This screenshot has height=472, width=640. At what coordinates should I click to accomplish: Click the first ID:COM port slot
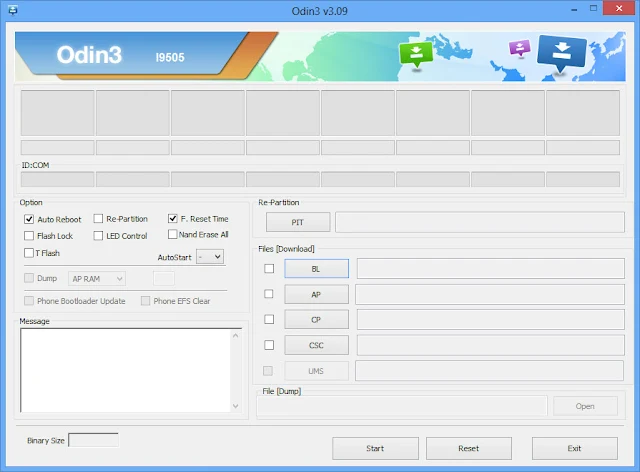(x=58, y=179)
